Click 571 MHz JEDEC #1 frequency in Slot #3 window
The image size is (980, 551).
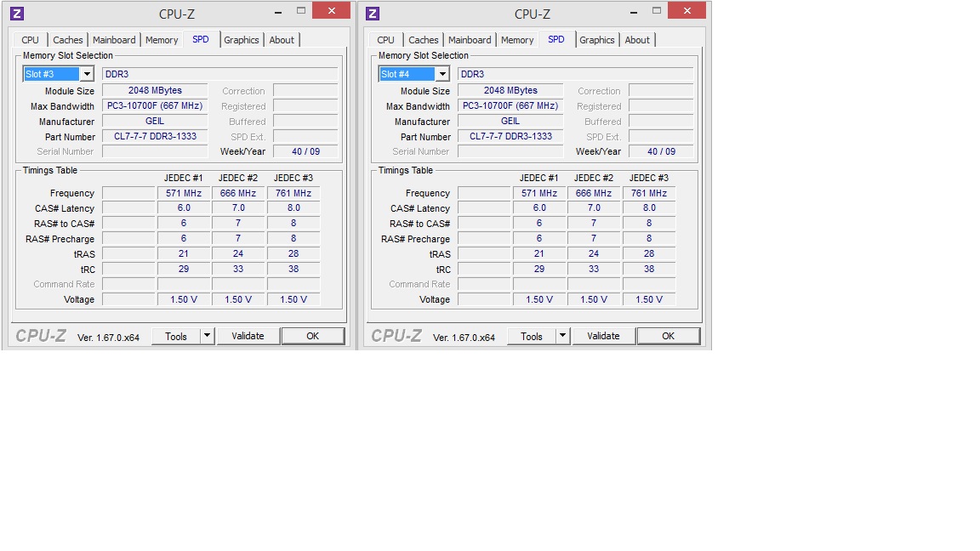[x=183, y=193]
